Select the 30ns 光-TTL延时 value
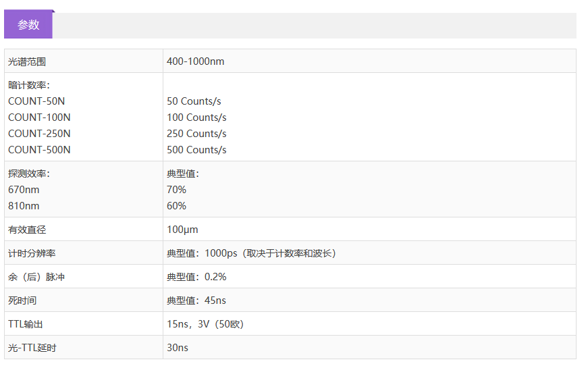This screenshot has height=366, width=588. click(178, 348)
